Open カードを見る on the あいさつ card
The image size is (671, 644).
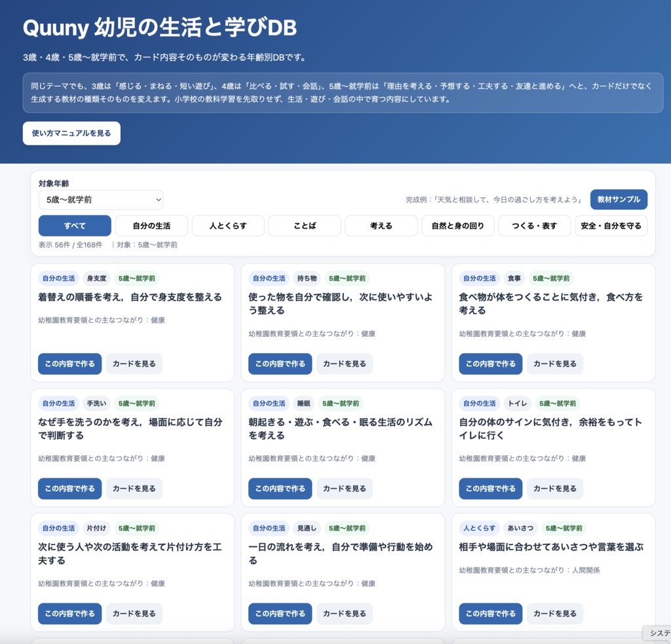click(x=555, y=614)
